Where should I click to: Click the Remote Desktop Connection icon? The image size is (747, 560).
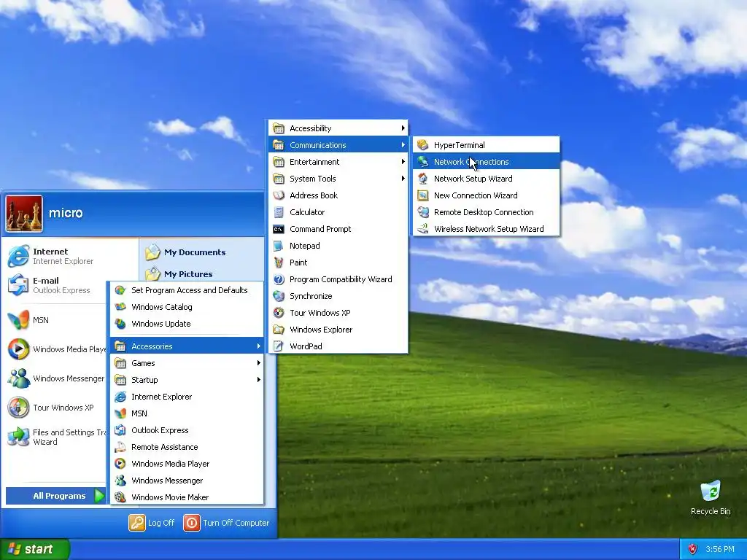(x=422, y=212)
